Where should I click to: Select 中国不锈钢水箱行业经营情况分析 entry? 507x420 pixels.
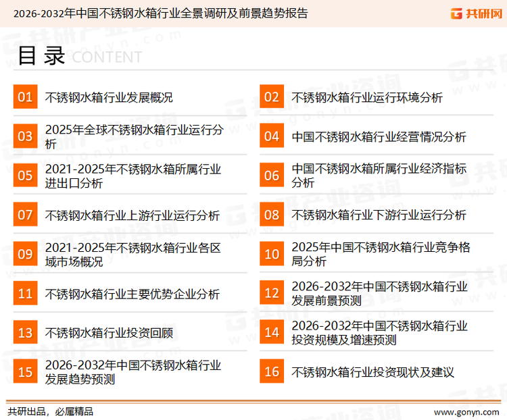(379, 136)
